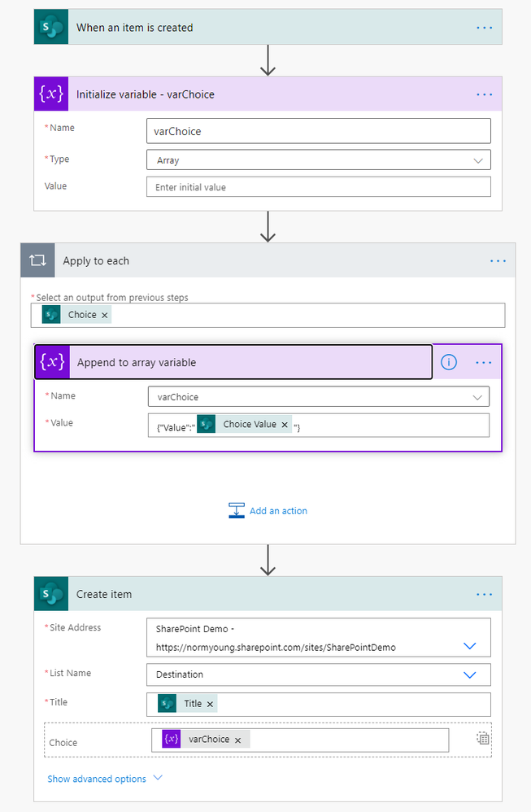Click the Apply to each loop icon
The height and width of the screenshot is (812, 531).
[x=37, y=261]
